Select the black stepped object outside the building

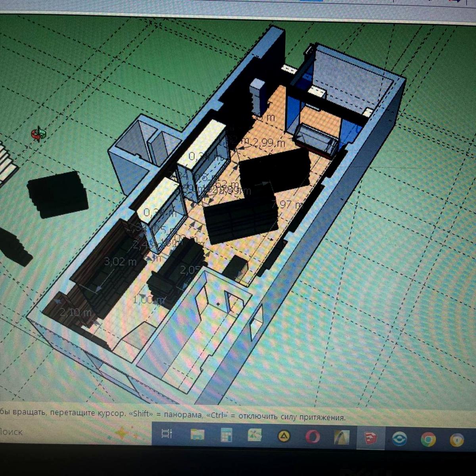pos(58,194)
